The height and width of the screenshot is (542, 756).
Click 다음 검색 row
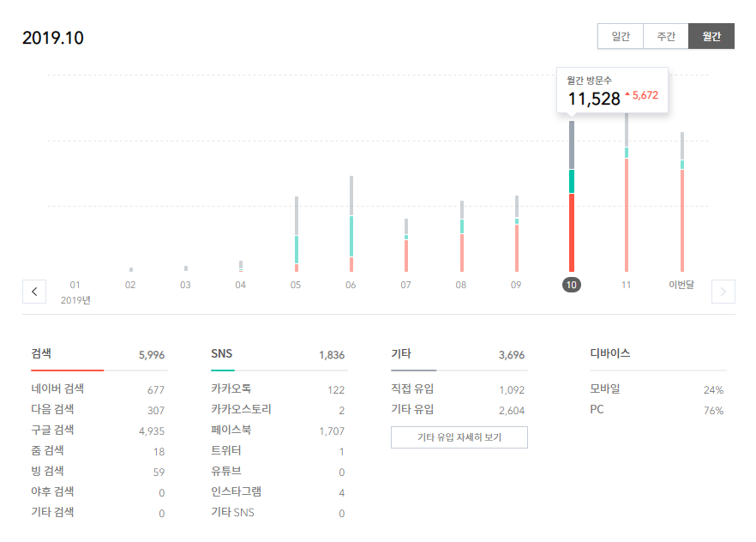point(98,409)
